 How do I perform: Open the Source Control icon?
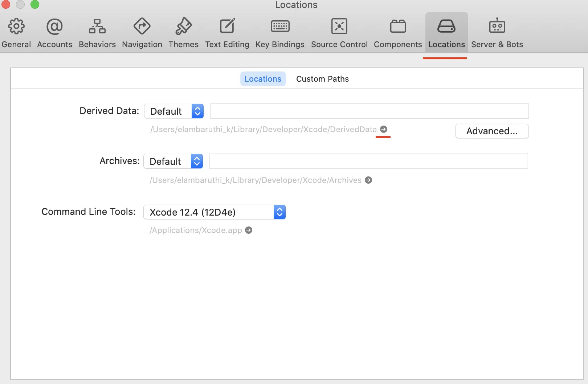[x=339, y=26]
